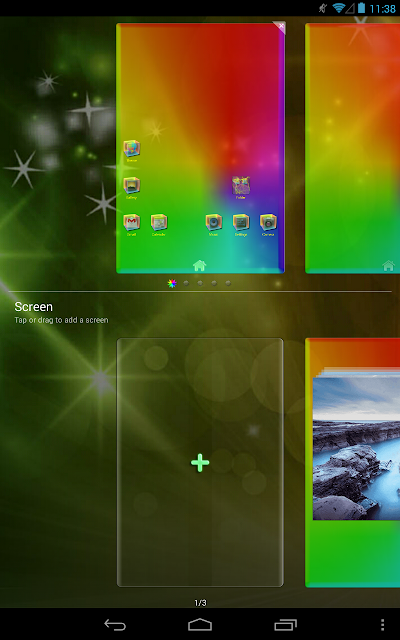
Task: Open the Gallery cube icon
Action: point(132,186)
